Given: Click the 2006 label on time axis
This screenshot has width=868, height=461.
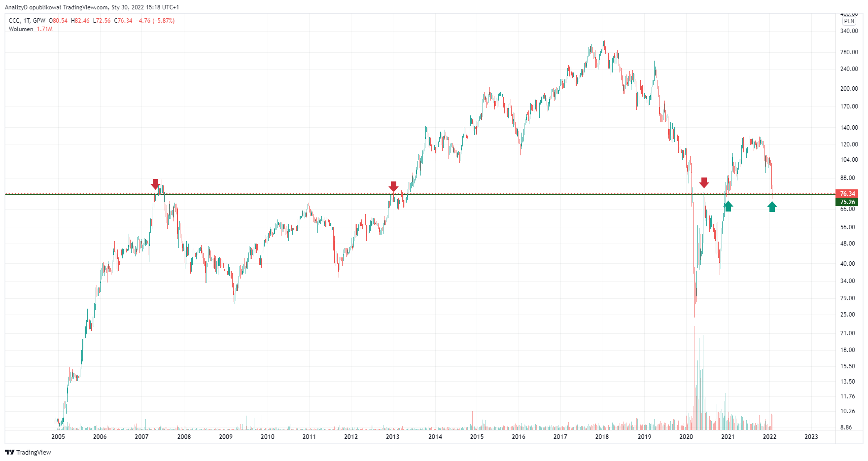Looking at the screenshot, I should (x=100, y=437).
